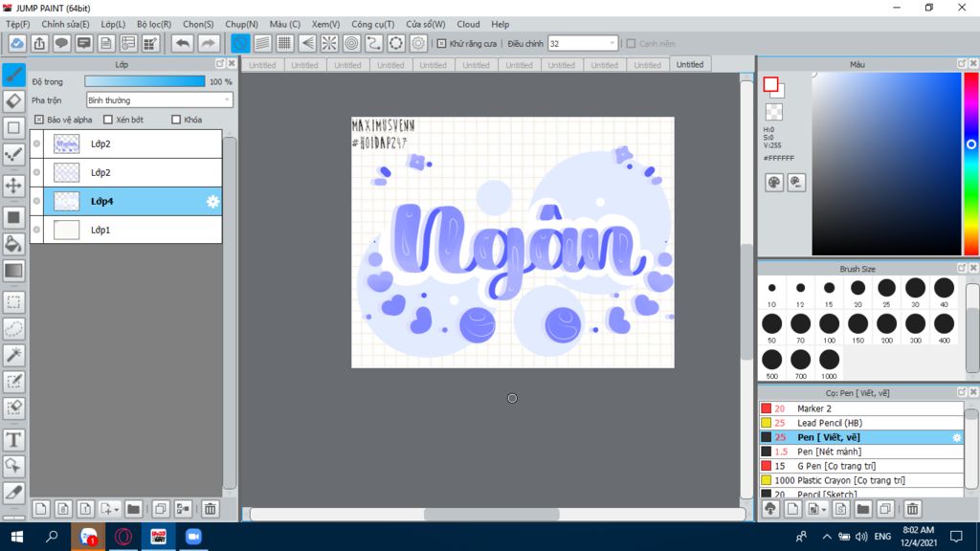Select Pen [Nét mảnh] brush
The width and height of the screenshot is (980, 551).
coord(861,452)
